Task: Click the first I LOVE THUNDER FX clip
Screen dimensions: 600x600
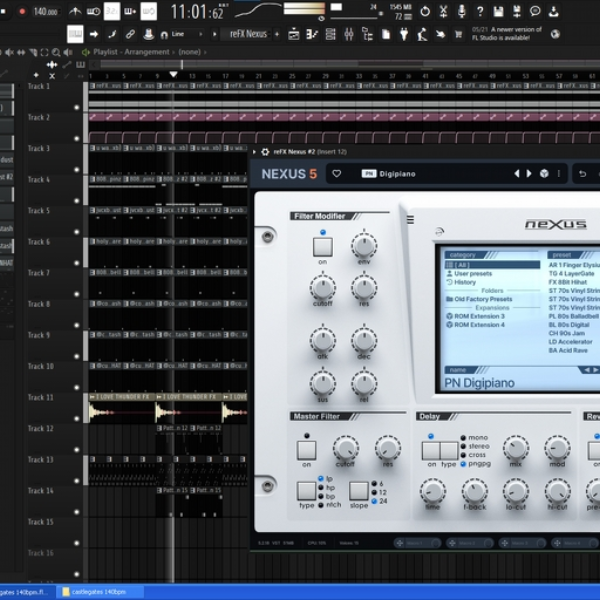Action: [x=122, y=408]
